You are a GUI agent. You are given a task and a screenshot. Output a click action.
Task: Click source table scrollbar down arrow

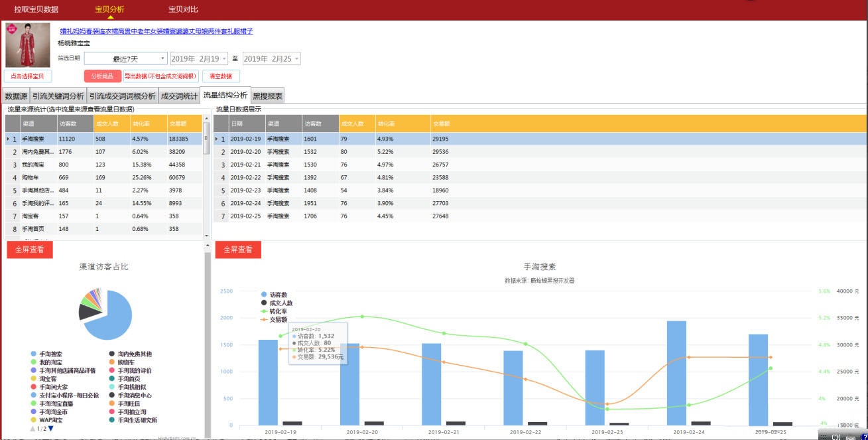click(207, 236)
